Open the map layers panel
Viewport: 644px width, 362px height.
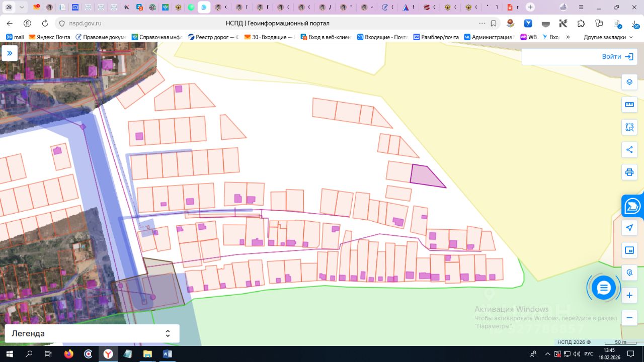629,82
